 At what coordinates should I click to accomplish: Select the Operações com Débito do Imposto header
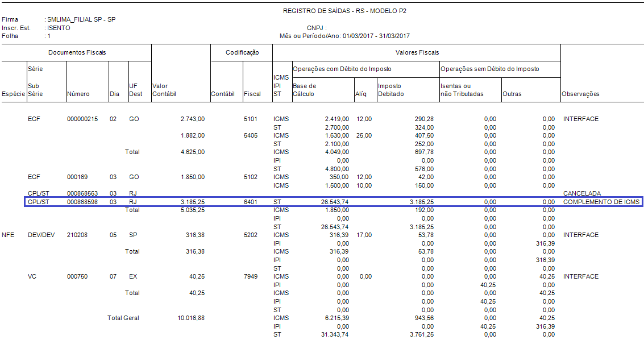coord(342,69)
